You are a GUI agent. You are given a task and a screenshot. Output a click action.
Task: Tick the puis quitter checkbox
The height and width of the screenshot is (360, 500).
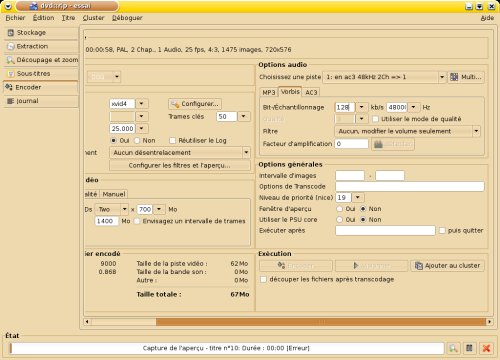[x=442, y=231]
